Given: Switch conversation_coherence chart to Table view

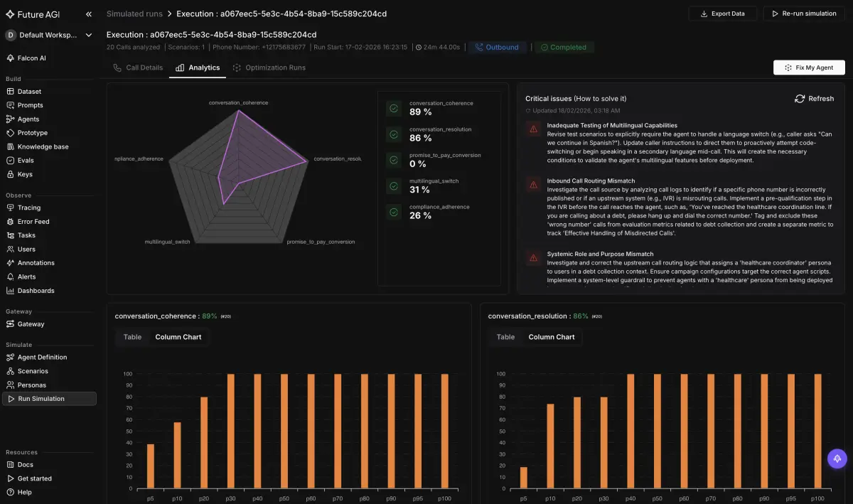Looking at the screenshot, I should coord(132,337).
